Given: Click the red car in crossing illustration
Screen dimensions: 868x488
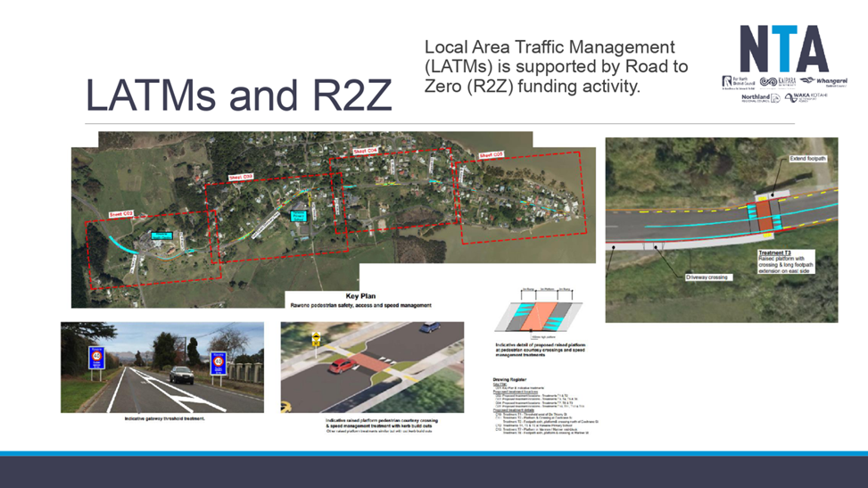Looking at the screenshot, I should point(343,365).
